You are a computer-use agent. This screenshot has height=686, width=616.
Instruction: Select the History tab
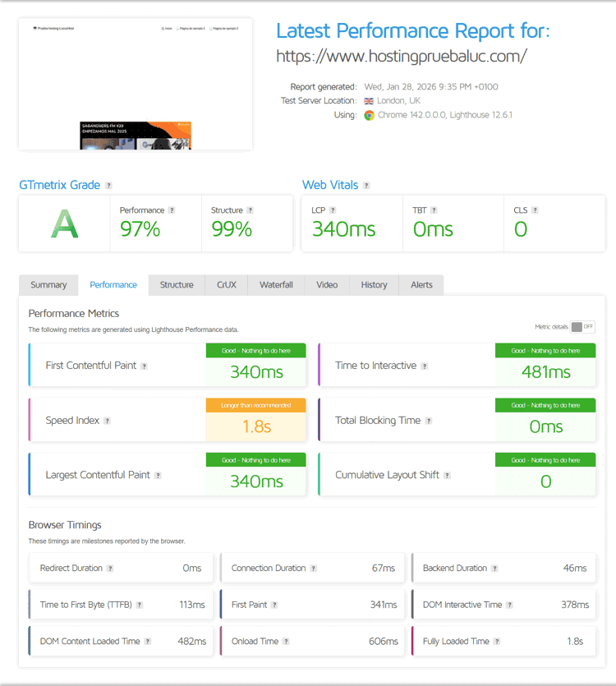(374, 285)
